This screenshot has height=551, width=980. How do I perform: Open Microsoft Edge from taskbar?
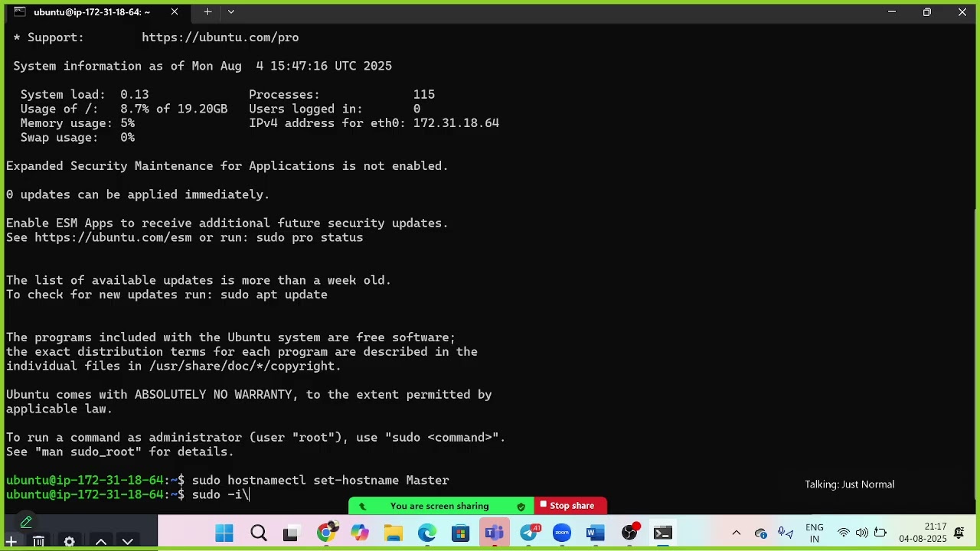pos(427,533)
